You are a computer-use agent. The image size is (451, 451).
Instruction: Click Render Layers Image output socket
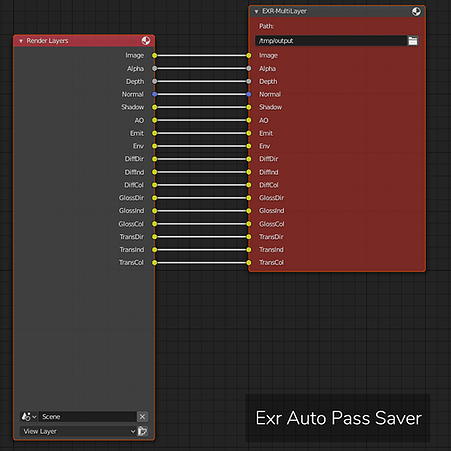154,55
